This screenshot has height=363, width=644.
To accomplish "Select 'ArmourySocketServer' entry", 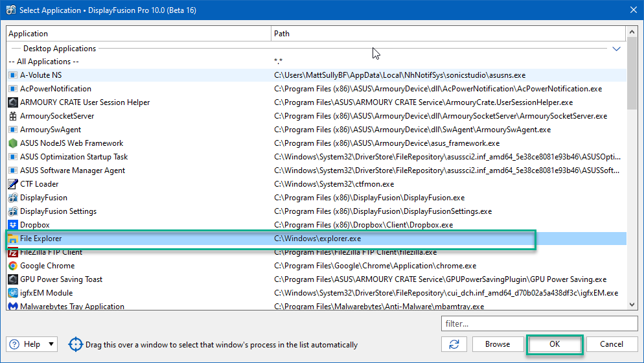I will point(57,116).
